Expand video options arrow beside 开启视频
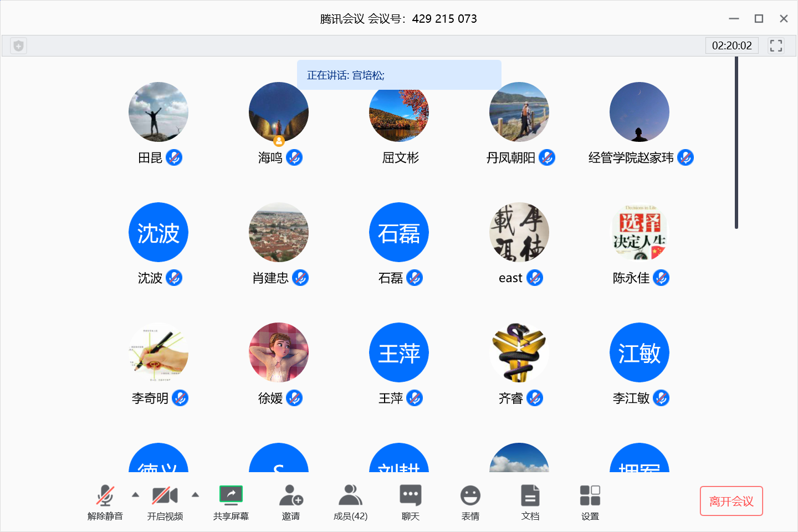 click(195, 495)
